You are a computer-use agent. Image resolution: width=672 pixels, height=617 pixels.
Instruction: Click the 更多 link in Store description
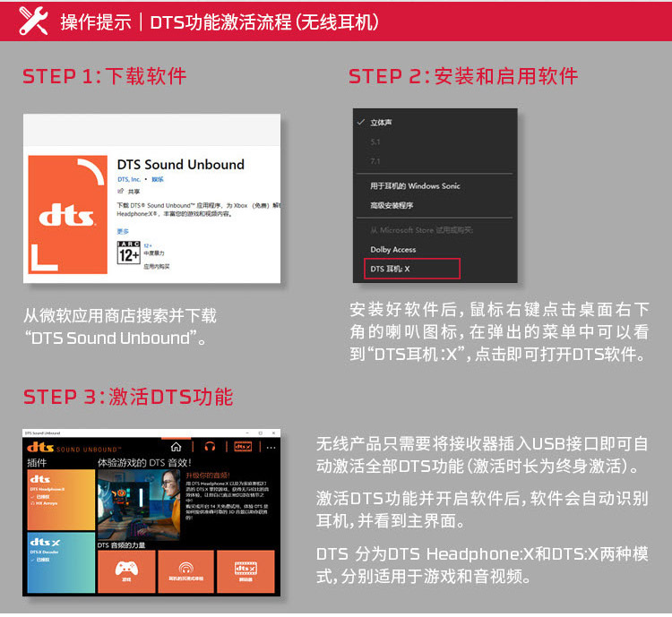pos(123,231)
